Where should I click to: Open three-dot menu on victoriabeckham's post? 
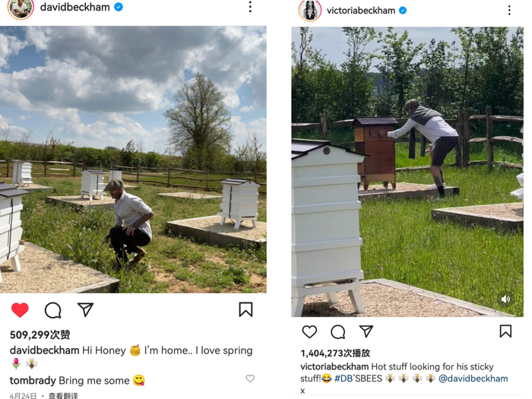(x=509, y=10)
